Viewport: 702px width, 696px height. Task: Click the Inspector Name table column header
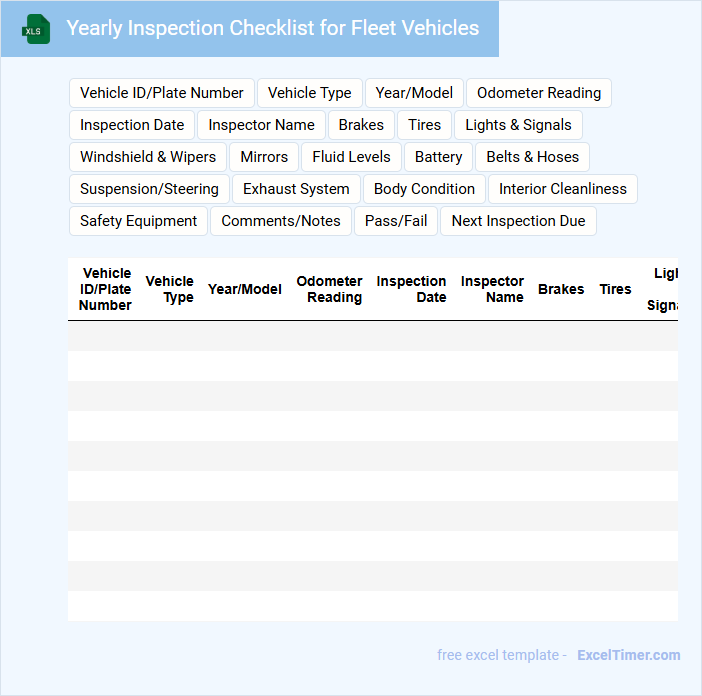[x=492, y=289]
